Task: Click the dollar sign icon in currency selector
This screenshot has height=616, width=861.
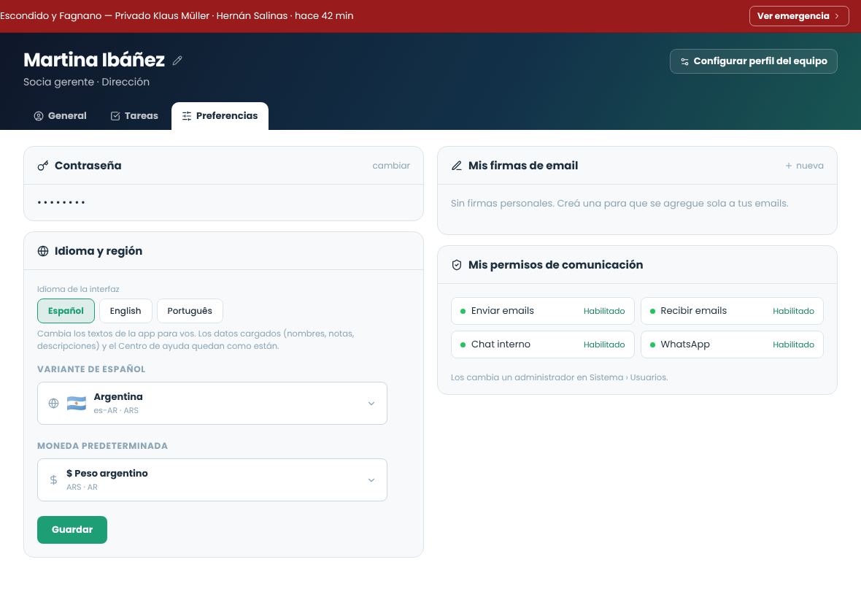Action: (x=53, y=480)
